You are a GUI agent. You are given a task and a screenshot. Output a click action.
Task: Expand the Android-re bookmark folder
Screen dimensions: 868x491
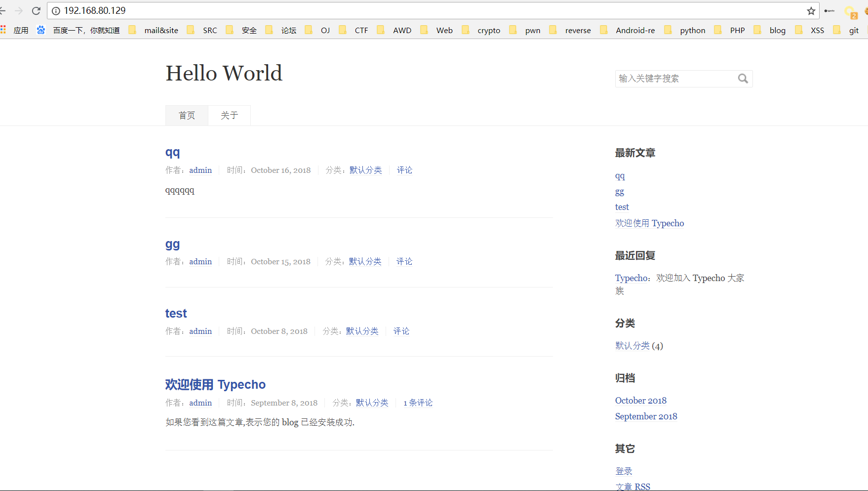(628, 30)
